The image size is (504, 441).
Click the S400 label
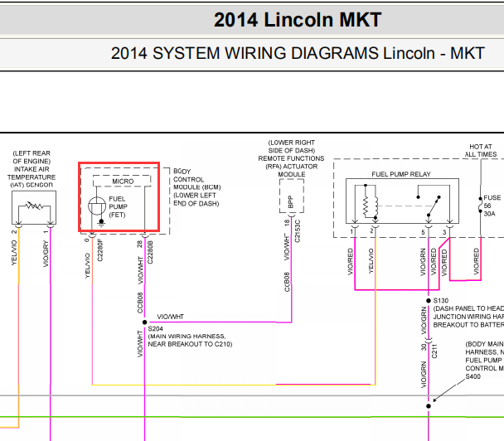click(472, 376)
